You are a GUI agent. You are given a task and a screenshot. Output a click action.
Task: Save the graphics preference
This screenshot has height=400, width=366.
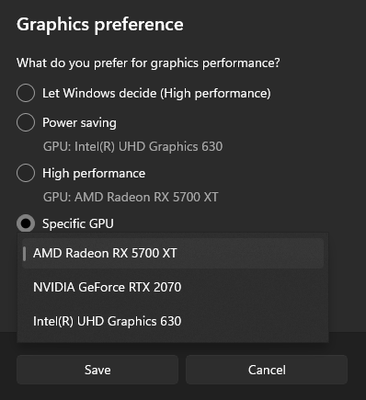pyautogui.click(x=97, y=370)
